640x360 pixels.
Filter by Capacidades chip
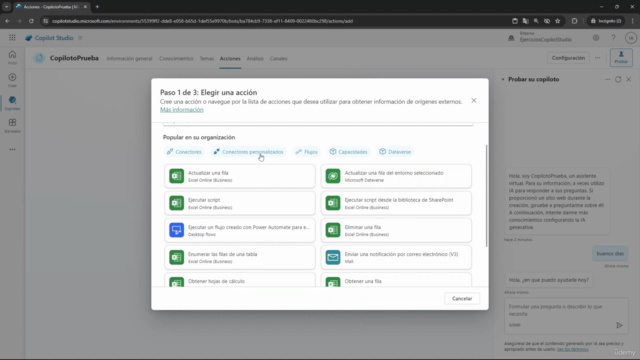(349, 152)
